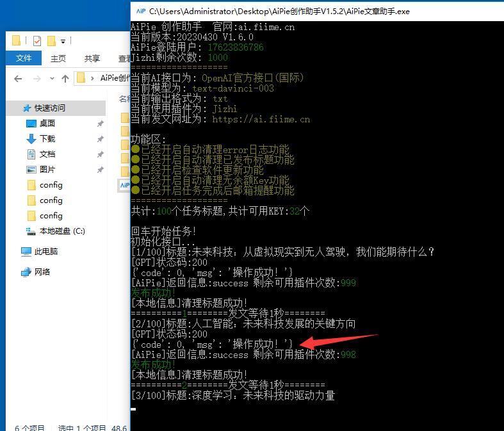Click the 回车开始任务! line
The height and width of the screenshot is (431, 504).
point(163,231)
